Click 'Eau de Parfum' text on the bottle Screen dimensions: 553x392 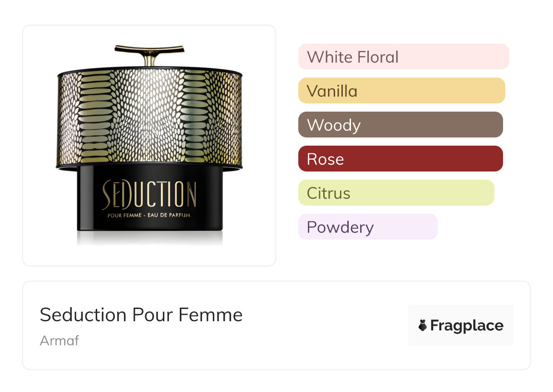[169, 215]
